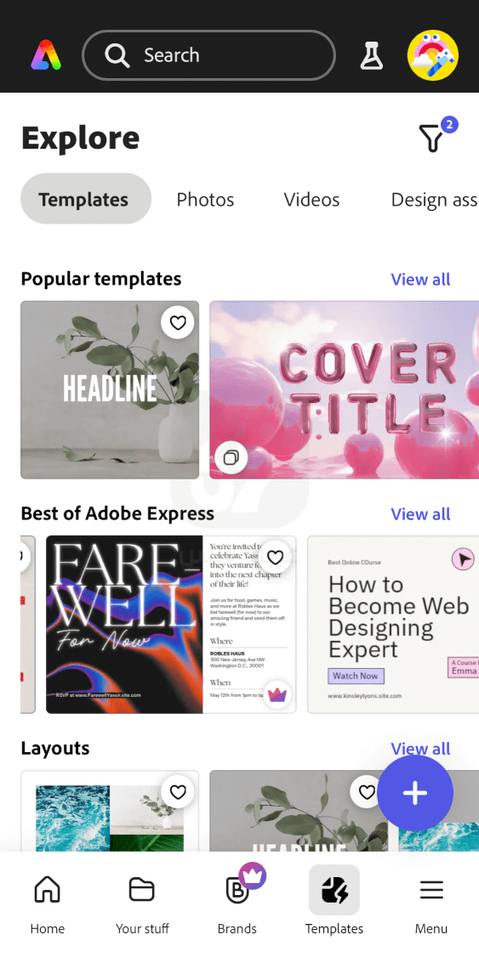479x980 pixels.
Task: Favorite the HEADLINE plant template
Action: [x=178, y=322]
